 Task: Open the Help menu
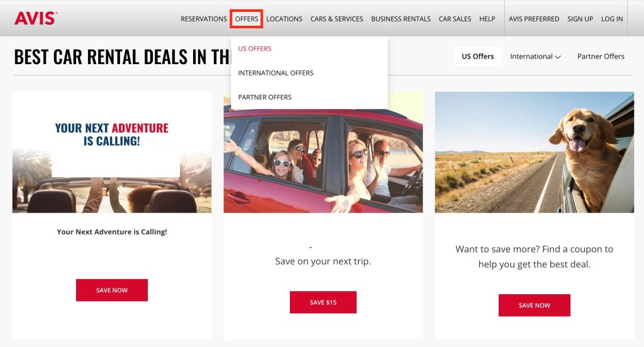(x=487, y=19)
